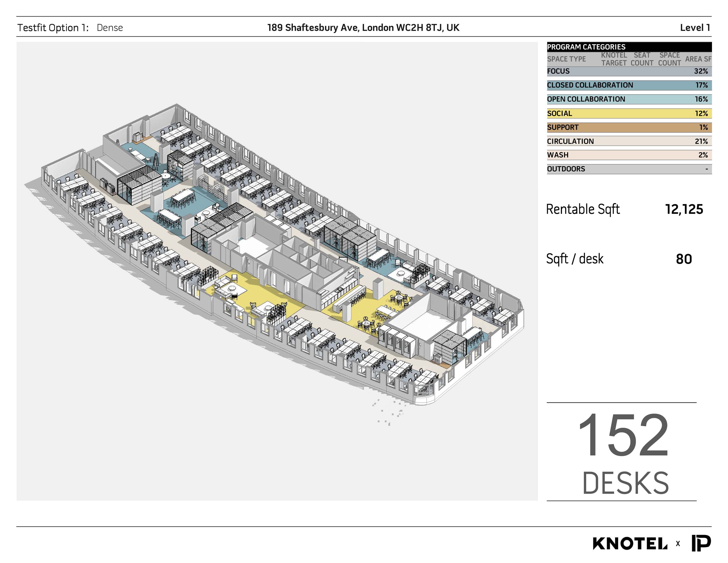This screenshot has width=728, height=563.
Task: Select the SOCIAL category row
Action: (629, 114)
